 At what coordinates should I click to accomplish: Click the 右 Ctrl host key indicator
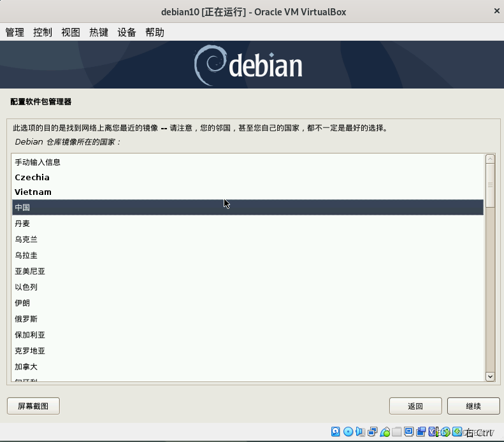[x=480, y=432]
